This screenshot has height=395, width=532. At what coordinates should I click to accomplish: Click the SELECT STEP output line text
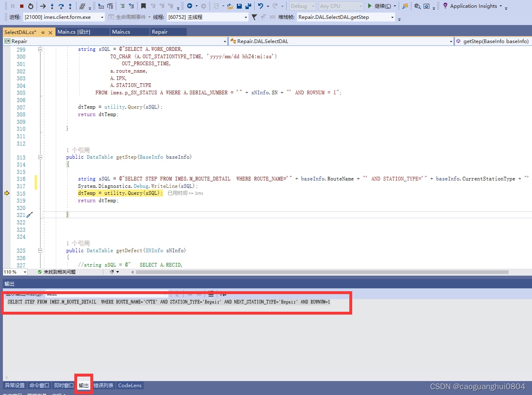tap(169, 302)
